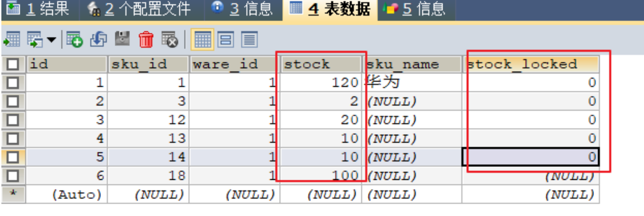
Task: Click the stock_locked (NULL) cell in new row
Action: point(531,195)
